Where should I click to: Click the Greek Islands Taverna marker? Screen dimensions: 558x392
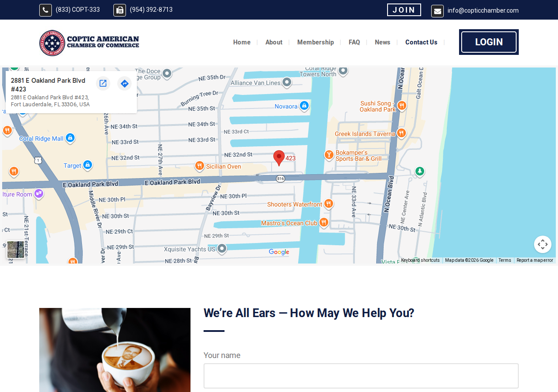point(401,133)
